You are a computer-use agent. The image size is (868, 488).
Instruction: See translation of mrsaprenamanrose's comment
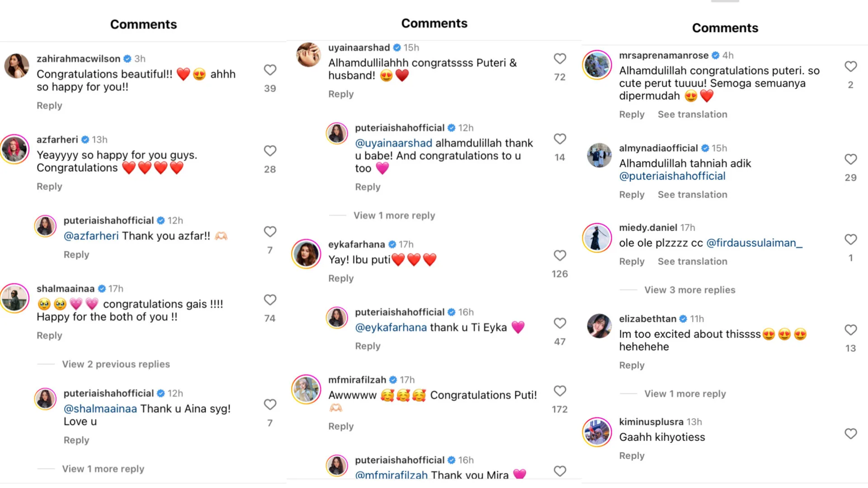[692, 115]
